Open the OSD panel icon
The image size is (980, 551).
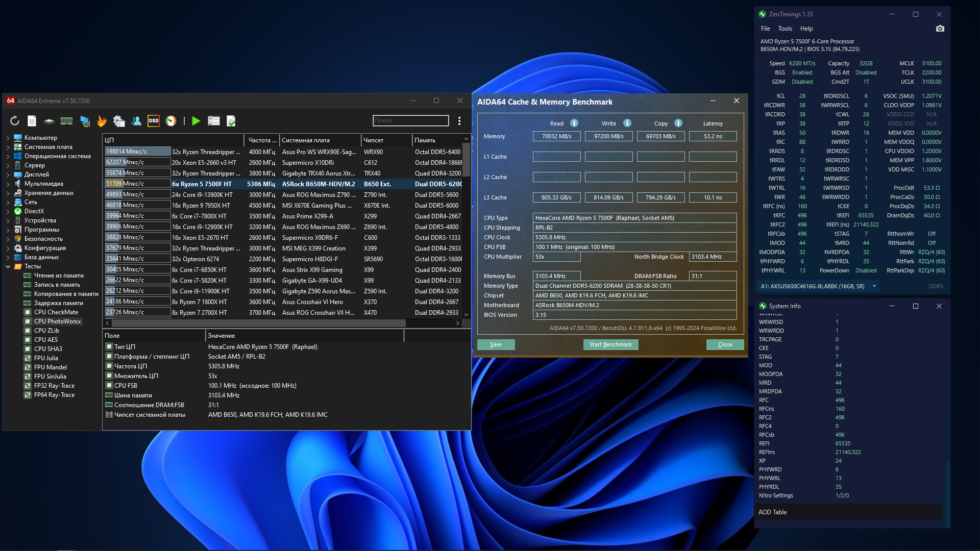click(153, 121)
